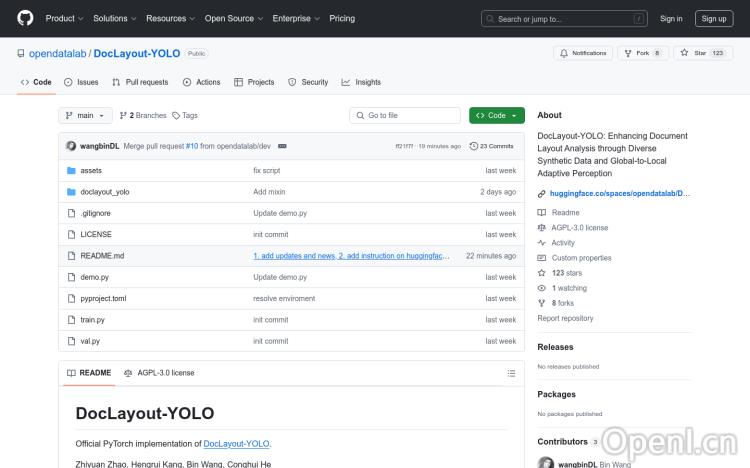Open the Tags list

185,116
